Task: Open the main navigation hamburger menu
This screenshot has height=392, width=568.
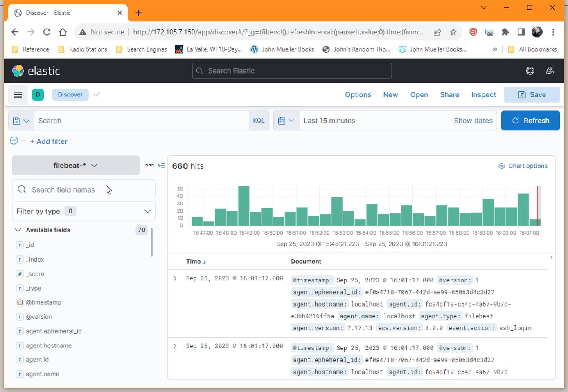Action: 18,94
